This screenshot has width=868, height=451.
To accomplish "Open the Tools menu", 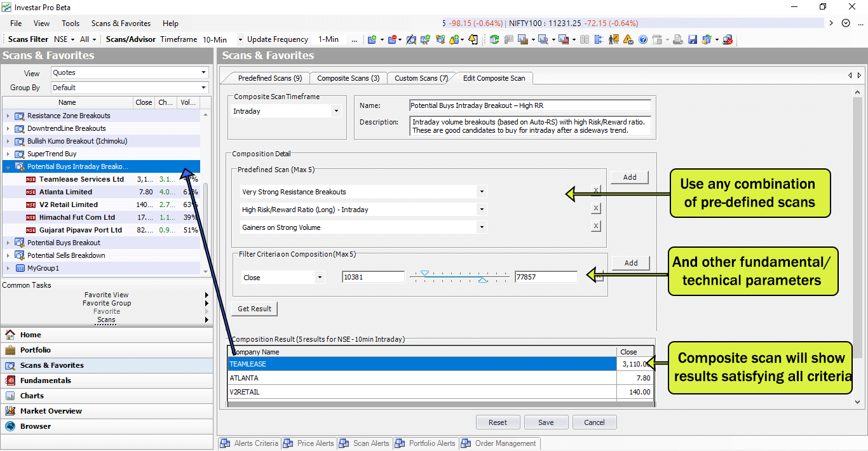I will pyautogui.click(x=71, y=24).
